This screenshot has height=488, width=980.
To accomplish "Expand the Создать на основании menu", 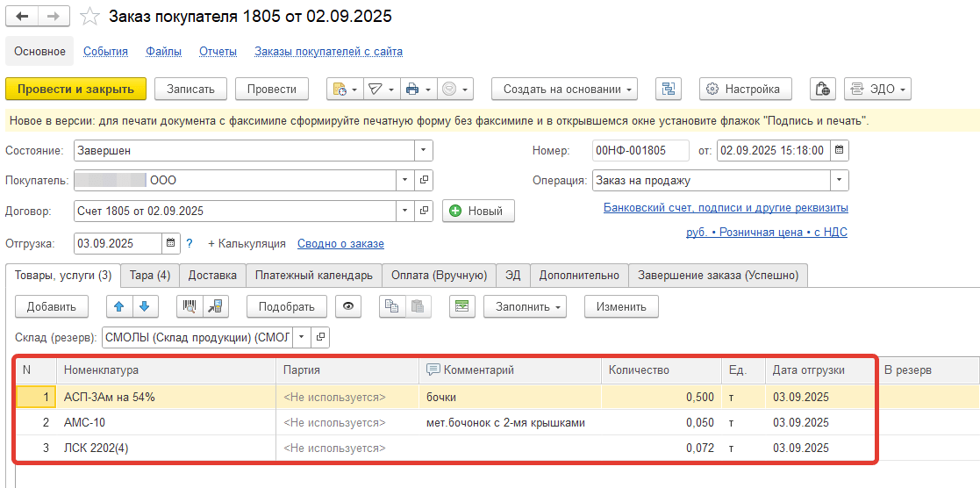I will 564,89.
